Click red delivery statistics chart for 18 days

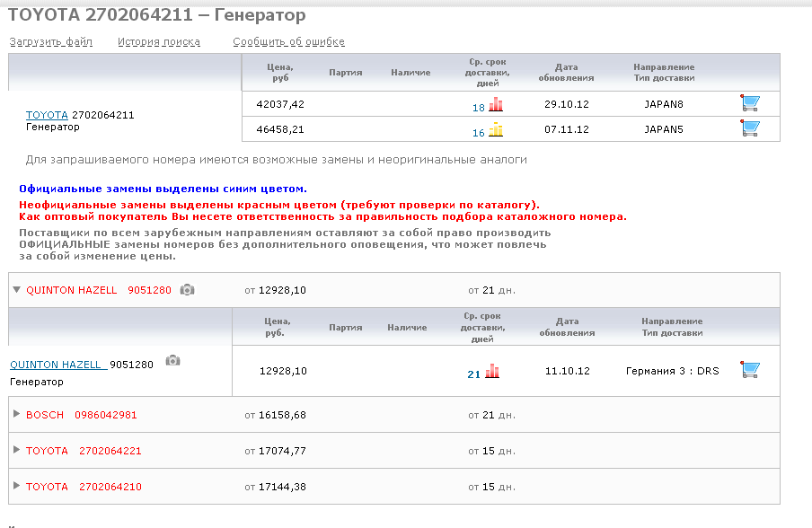click(496, 104)
